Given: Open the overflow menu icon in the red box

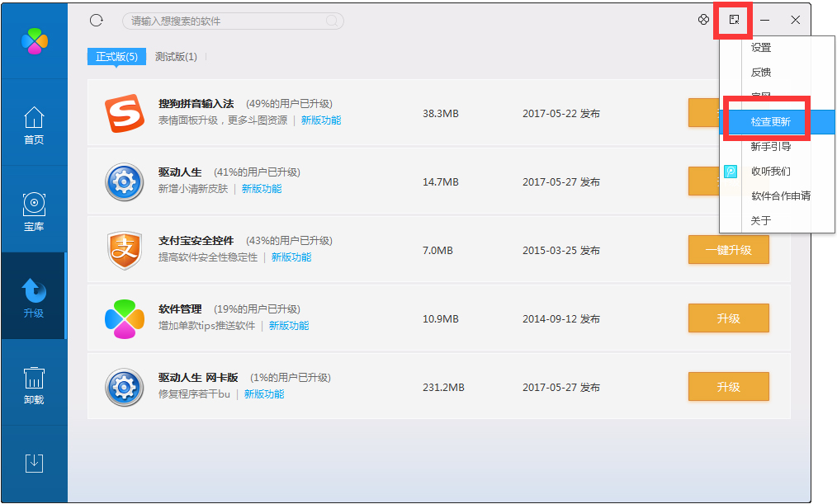Looking at the screenshot, I should (732, 19).
